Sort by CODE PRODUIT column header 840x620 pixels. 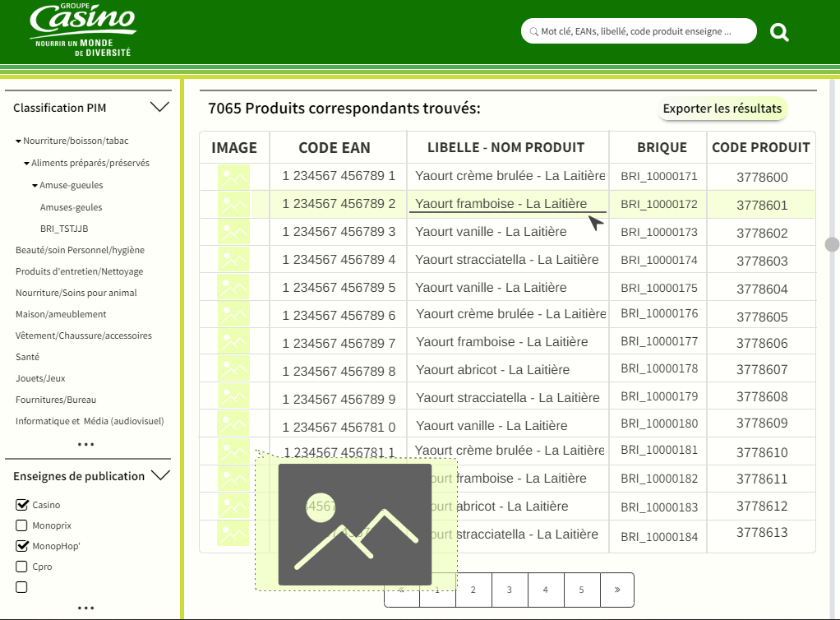click(x=761, y=147)
